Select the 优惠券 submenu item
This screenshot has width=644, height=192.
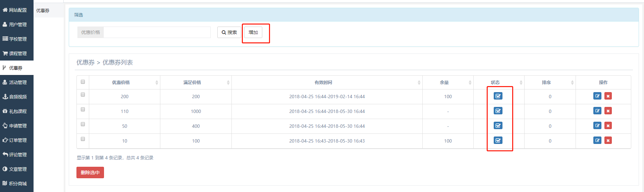tap(49, 10)
